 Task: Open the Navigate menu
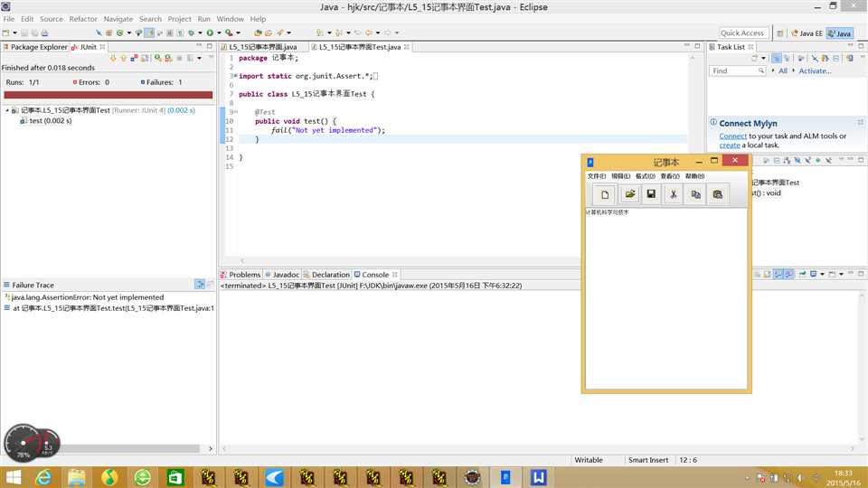click(118, 19)
